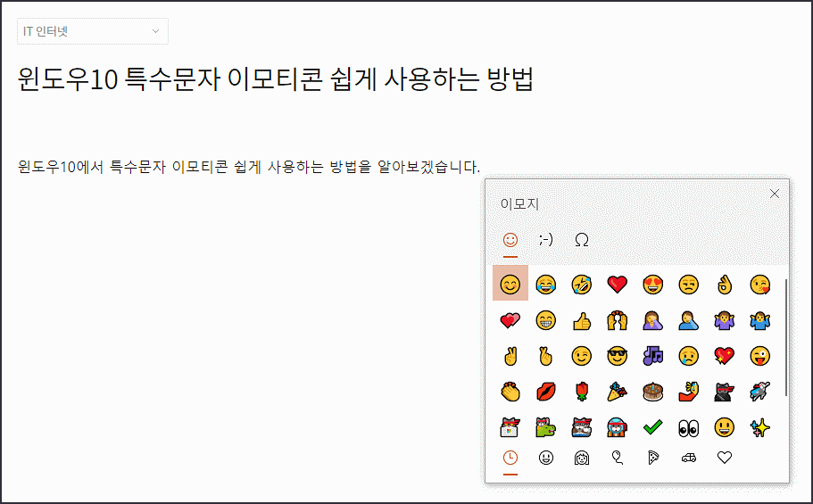
Task: Pick the red lips kiss emoji
Action: coord(546,392)
